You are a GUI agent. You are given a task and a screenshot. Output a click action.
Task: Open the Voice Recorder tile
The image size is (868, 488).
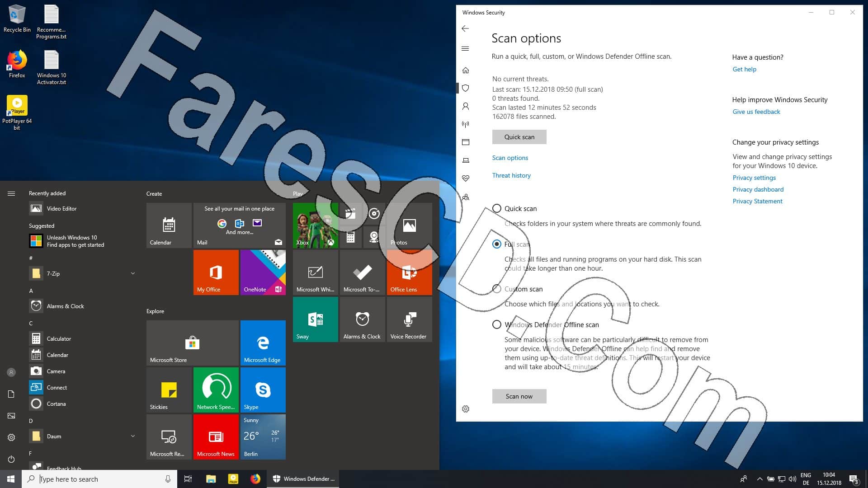(410, 319)
